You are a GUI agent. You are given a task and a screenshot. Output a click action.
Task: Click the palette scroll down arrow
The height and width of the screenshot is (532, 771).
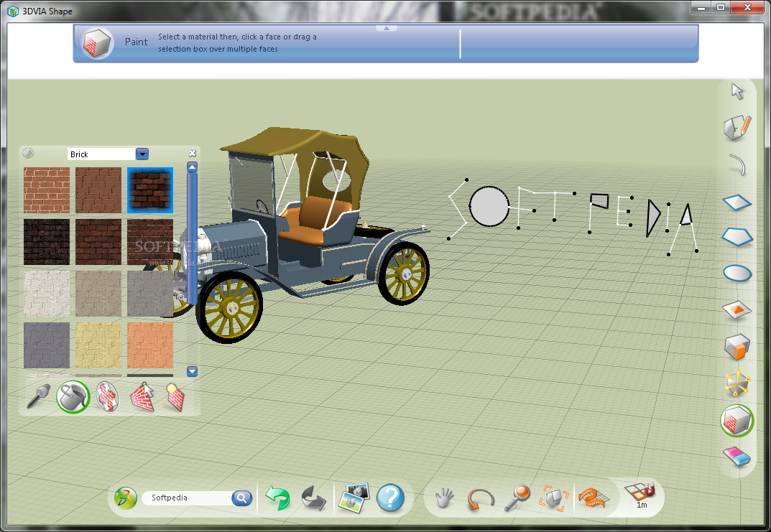point(193,371)
